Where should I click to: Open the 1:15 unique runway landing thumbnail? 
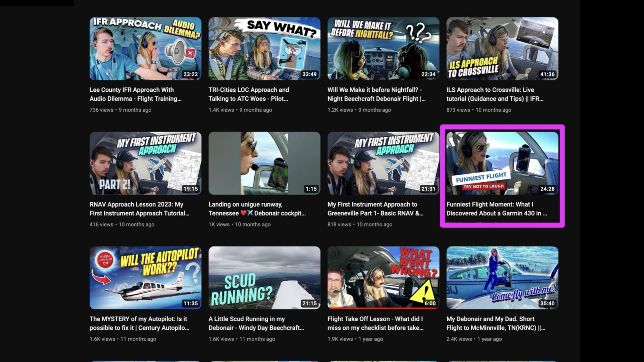[x=264, y=163]
